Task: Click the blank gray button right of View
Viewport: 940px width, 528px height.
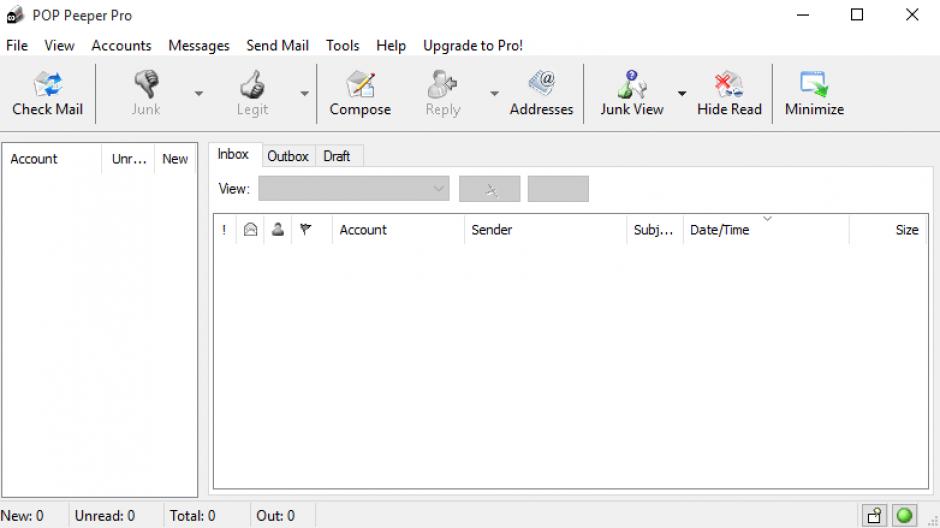Action: pyautogui.click(x=558, y=189)
